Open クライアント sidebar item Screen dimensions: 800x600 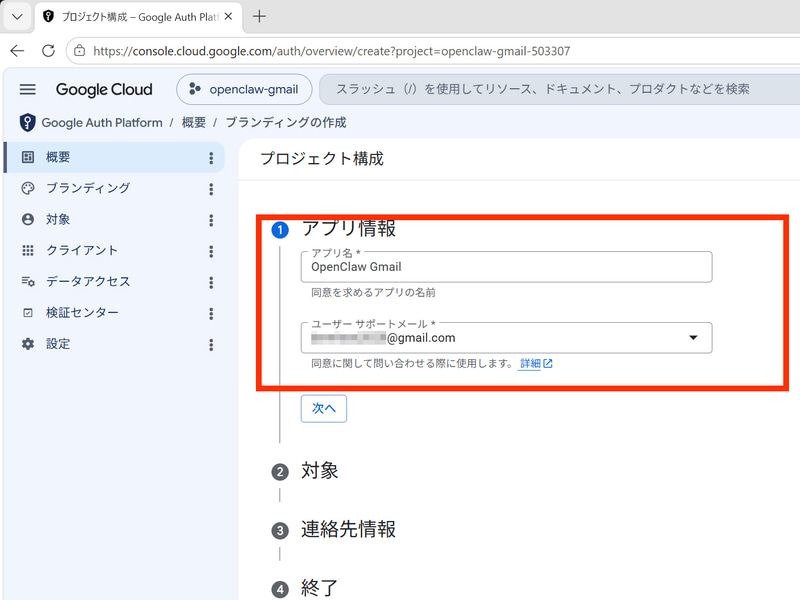click(x=114, y=251)
